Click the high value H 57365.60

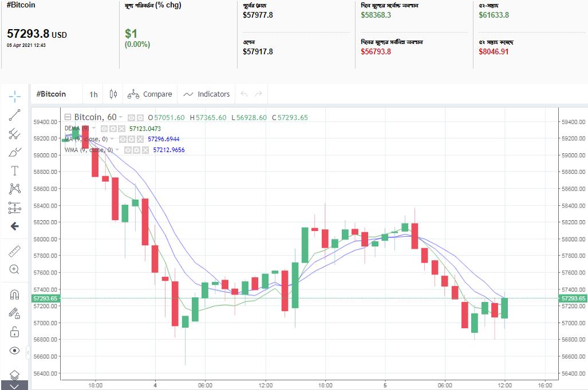pyautogui.click(x=208, y=118)
